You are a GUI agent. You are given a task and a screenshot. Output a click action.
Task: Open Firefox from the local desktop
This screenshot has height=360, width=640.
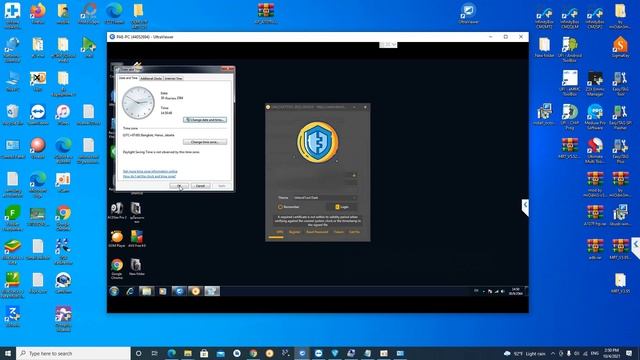38,13
